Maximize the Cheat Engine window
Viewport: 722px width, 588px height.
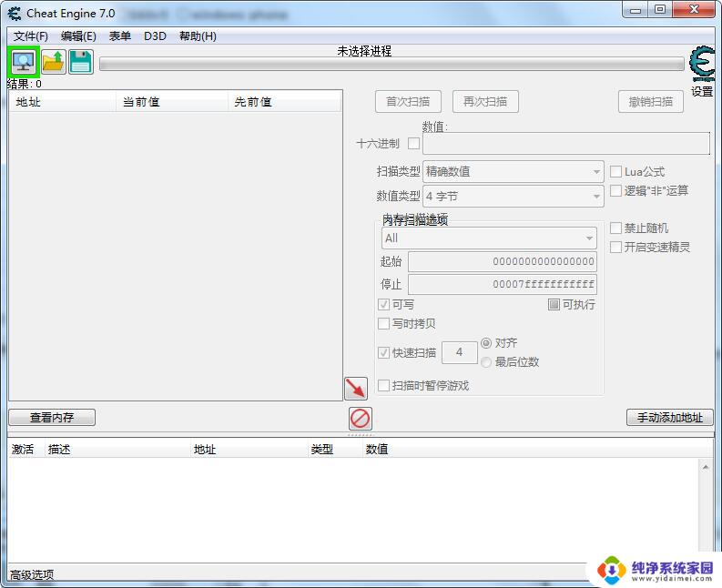660,10
